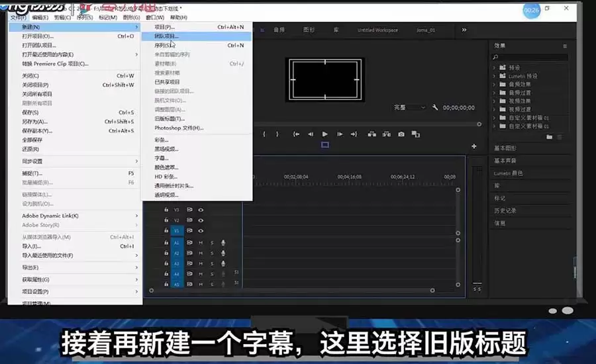The height and width of the screenshot is (364, 596).
Task: Click Step Back one frame icon
Action: [310, 134]
